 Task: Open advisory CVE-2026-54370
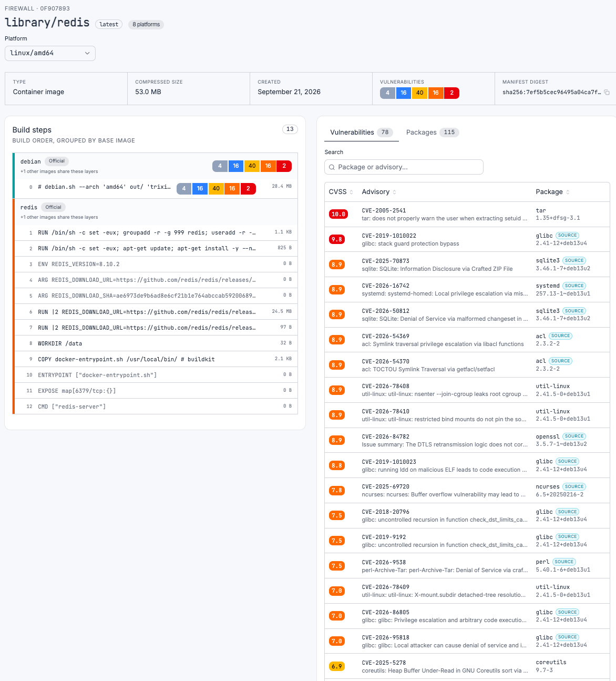coord(385,361)
